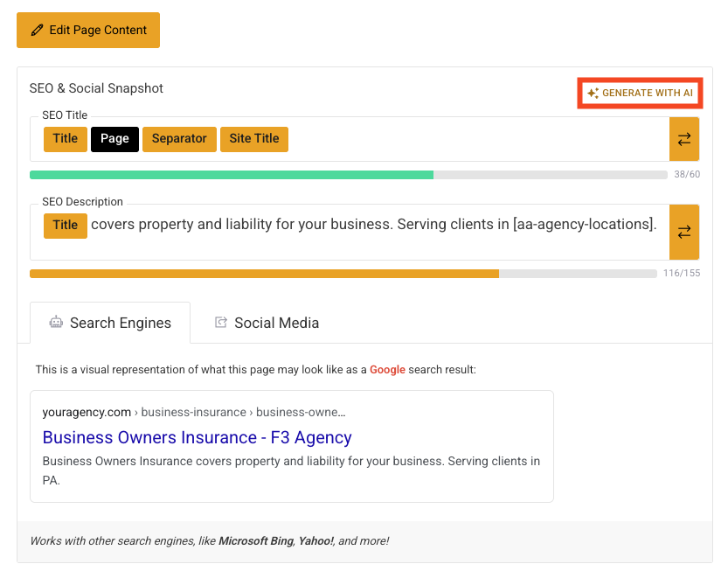
Task: Switch to the Search Engines tab label
Action: pos(121,324)
